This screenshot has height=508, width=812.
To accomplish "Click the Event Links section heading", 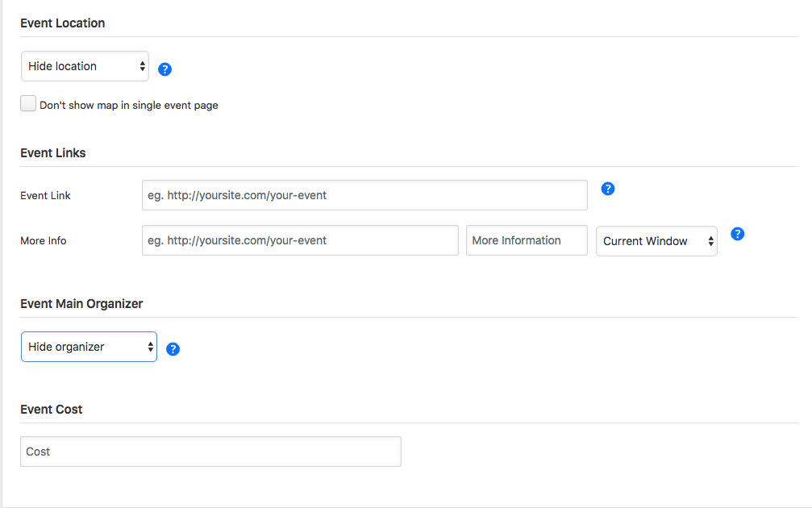I will coord(53,153).
